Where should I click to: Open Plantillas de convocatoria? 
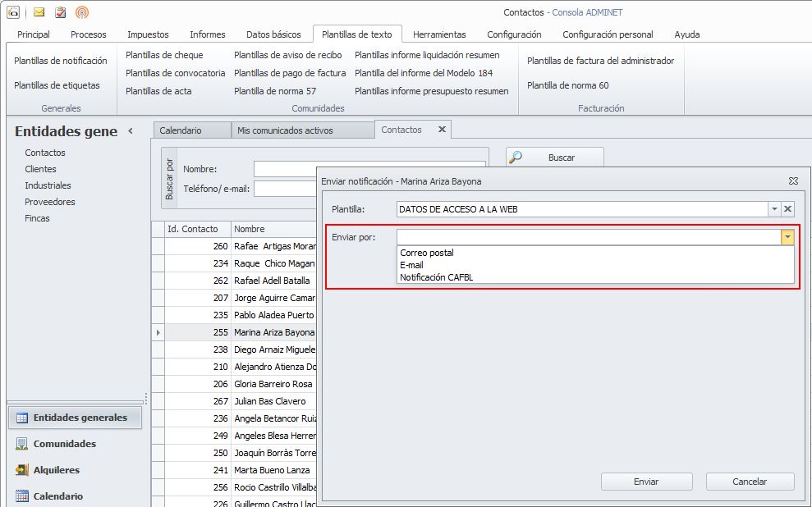[176, 73]
